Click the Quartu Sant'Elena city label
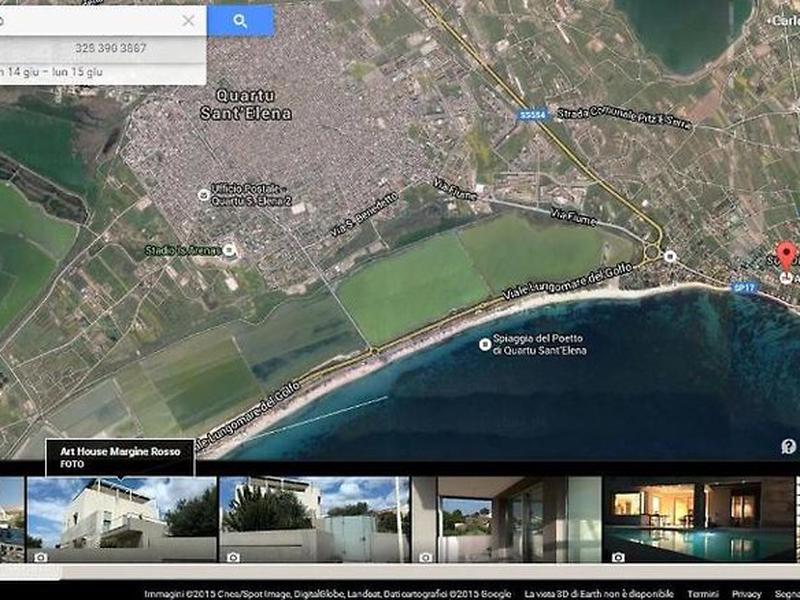The image size is (800, 600). pyautogui.click(x=254, y=106)
